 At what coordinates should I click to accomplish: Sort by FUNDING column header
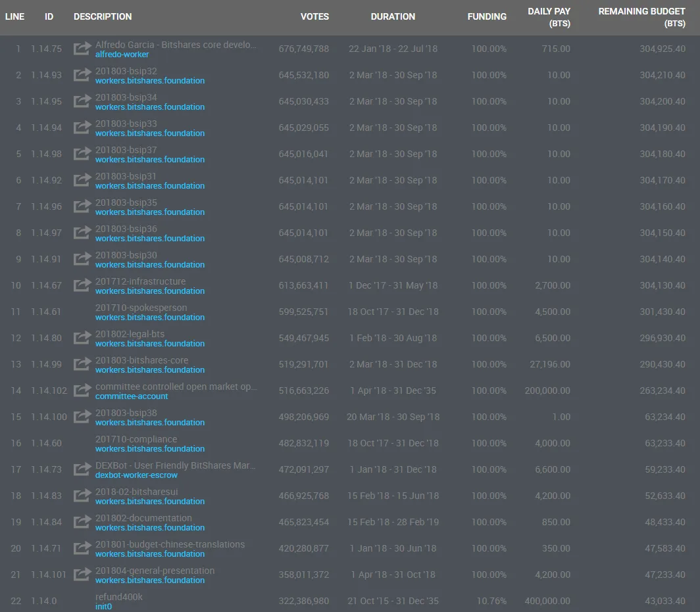[487, 16]
